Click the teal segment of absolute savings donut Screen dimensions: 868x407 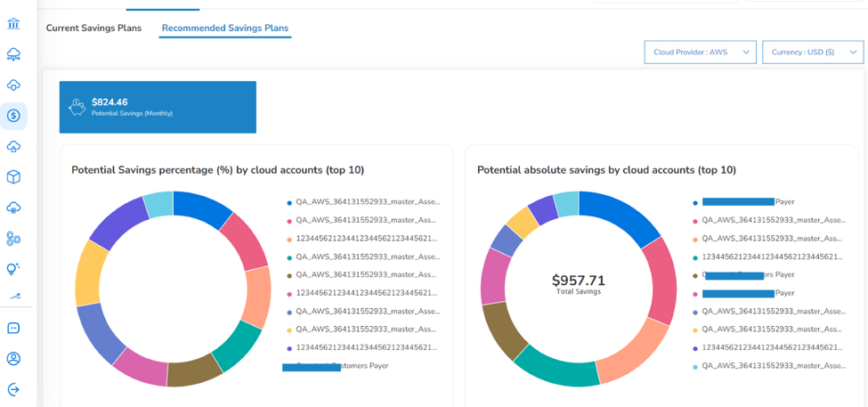(554, 365)
